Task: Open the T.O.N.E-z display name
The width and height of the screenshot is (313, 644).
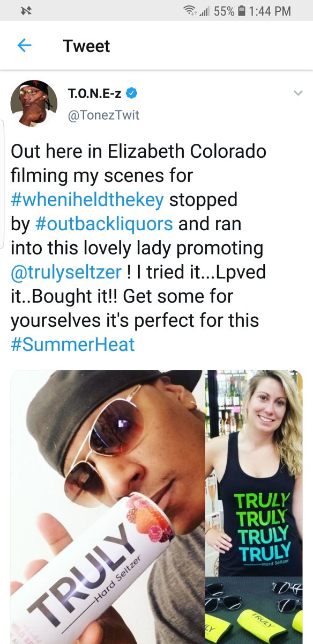Action: [x=95, y=94]
